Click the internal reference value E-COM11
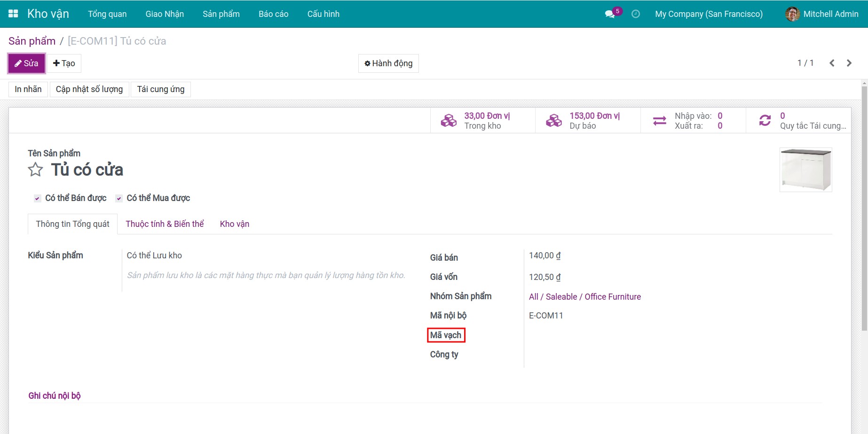This screenshot has height=434, width=868. 546,316
